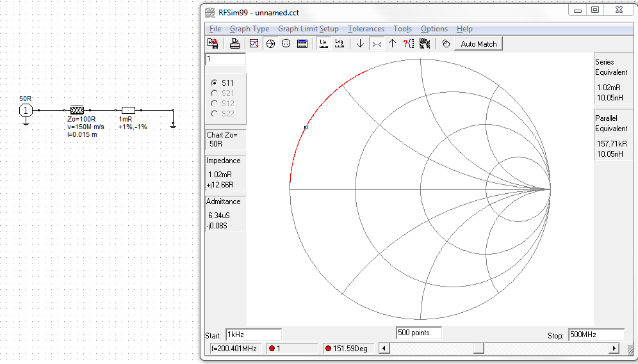Open the Graph Limit Setup menu
Image resolution: width=638 pixels, height=364 pixels.
pyautogui.click(x=308, y=29)
